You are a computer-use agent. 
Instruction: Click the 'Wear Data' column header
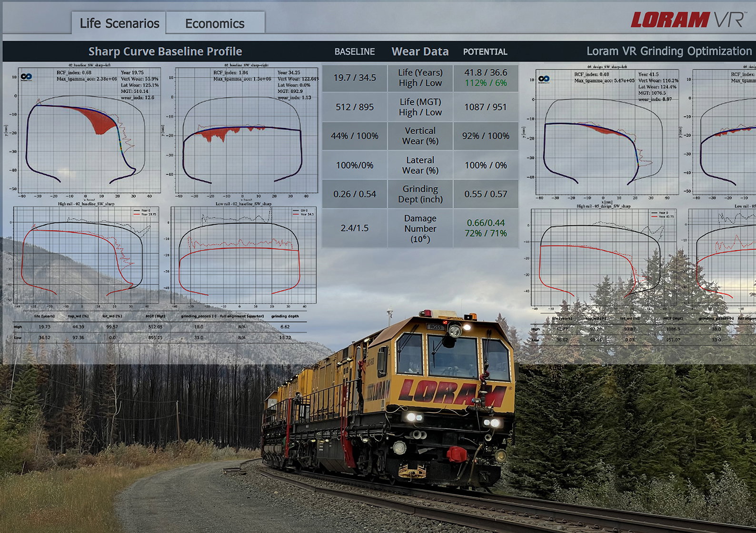[x=420, y=51]
